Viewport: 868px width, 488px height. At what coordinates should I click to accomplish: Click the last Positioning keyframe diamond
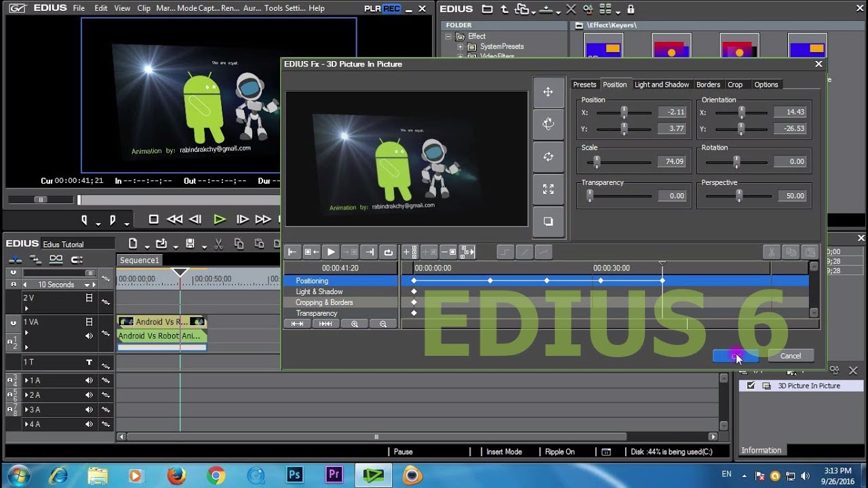tap(663, 281)
